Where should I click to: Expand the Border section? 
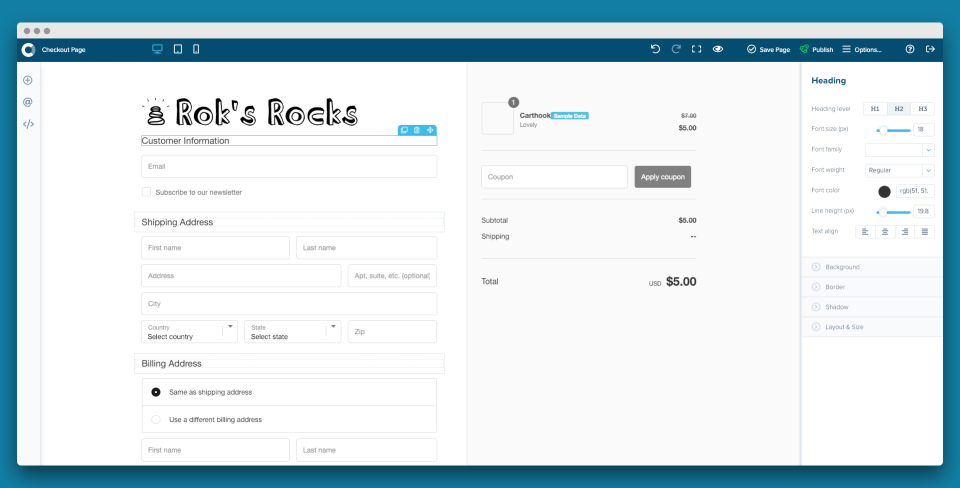(x=872, y=287)
